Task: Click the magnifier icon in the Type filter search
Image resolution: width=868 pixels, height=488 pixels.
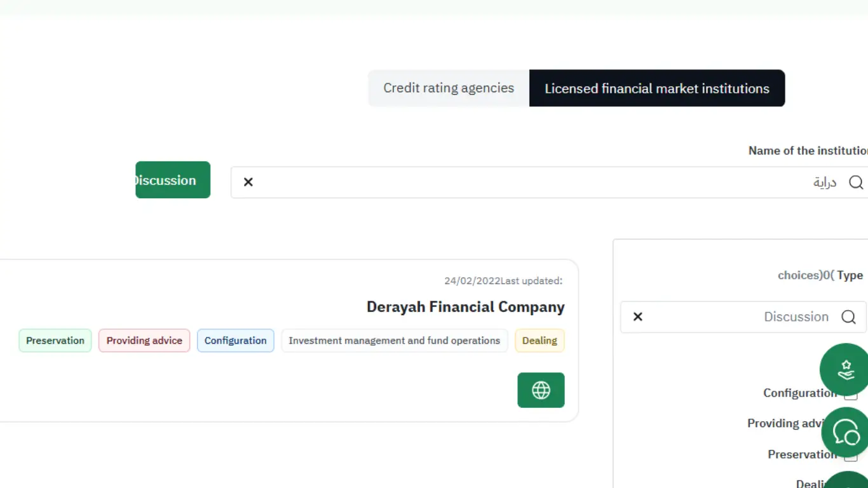Action: (848, 317)
